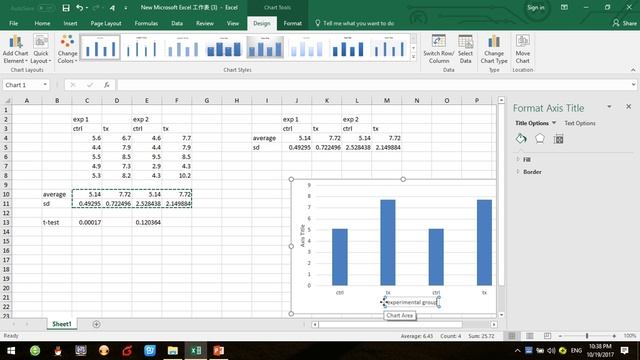Click the Insert Function fx icon

107,85
